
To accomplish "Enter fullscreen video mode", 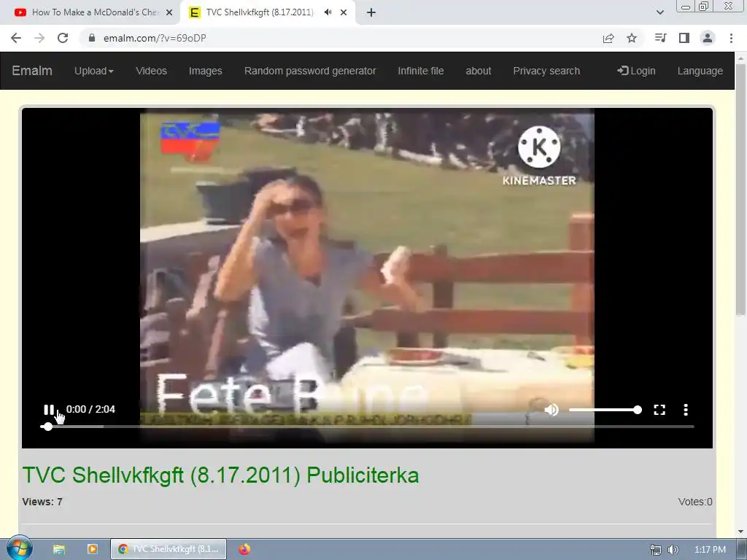I will click(x=659, y=410).
